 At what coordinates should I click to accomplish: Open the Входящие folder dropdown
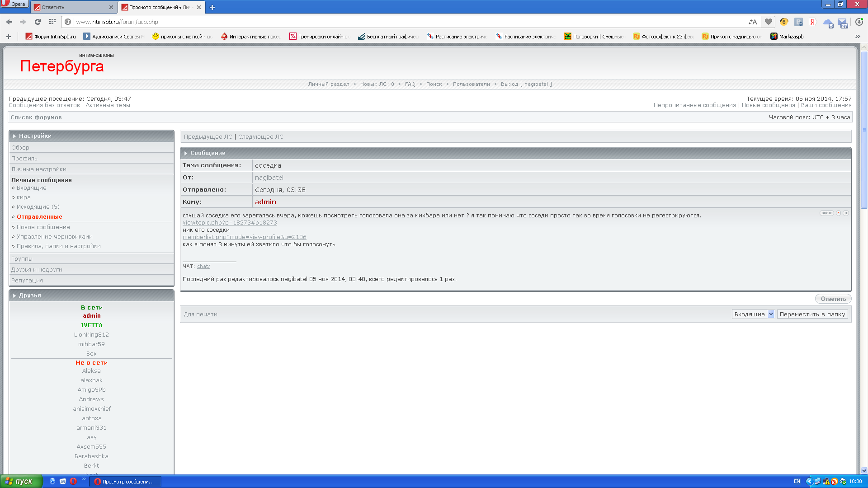click(753, 314)
